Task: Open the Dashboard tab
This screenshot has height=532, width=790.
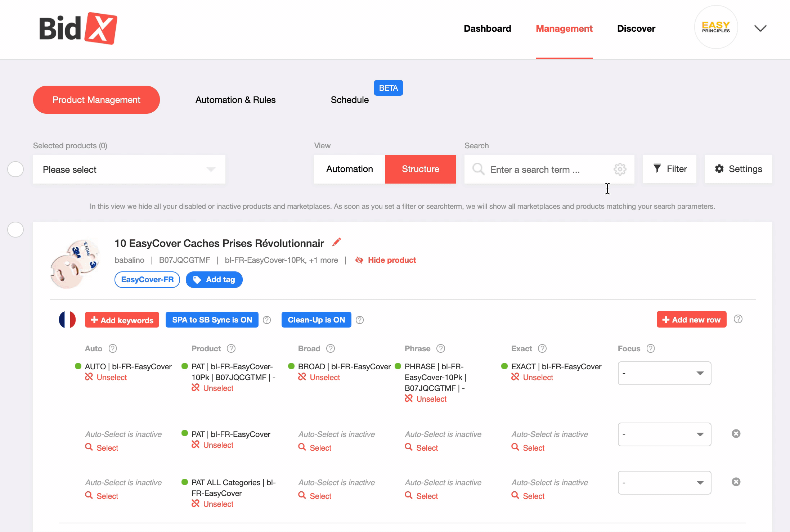Action: pyautogui.click(x=488, y=28)
